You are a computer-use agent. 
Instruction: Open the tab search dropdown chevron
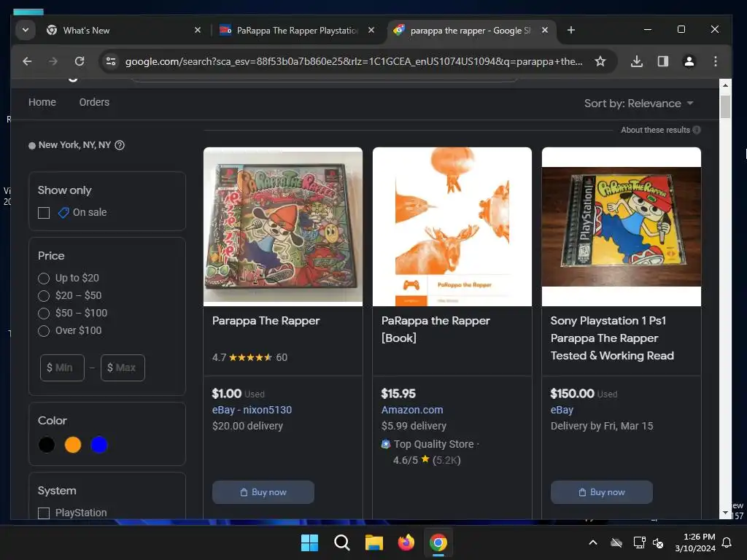(26, 30)
